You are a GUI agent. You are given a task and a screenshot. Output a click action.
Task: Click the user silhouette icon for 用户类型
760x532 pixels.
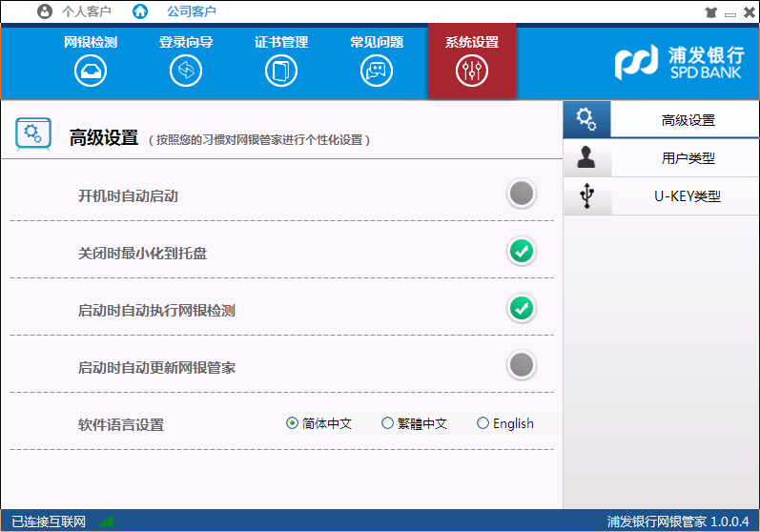pyautogui.click(x=587, y=158)
